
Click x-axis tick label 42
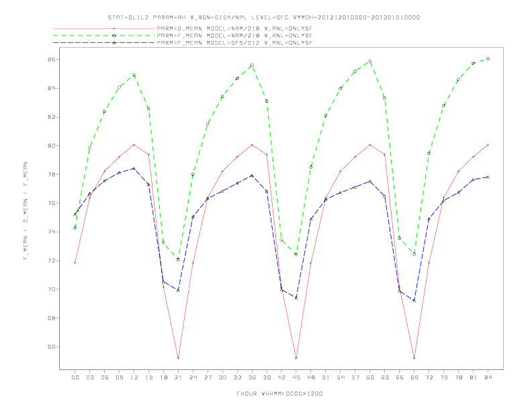pyautogui.click(x=281, y=377)
